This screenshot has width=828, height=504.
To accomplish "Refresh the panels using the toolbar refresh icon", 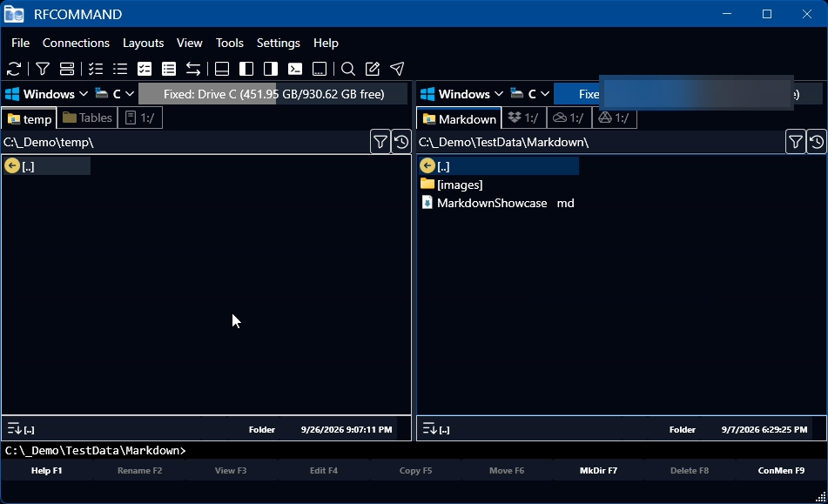I will [x=14, y=69].
